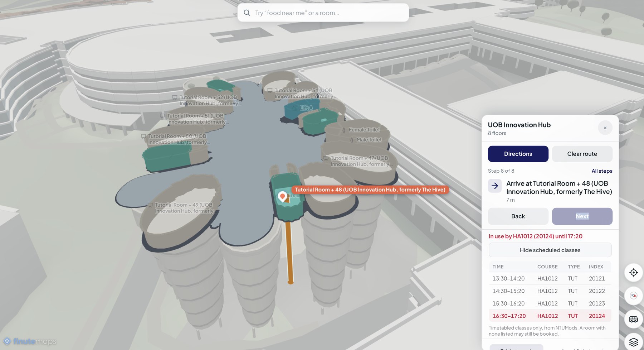The height and width of the screenshot is (350, 644).
Task: Focus the "food near me" search field
Action: tap(323, 13)
